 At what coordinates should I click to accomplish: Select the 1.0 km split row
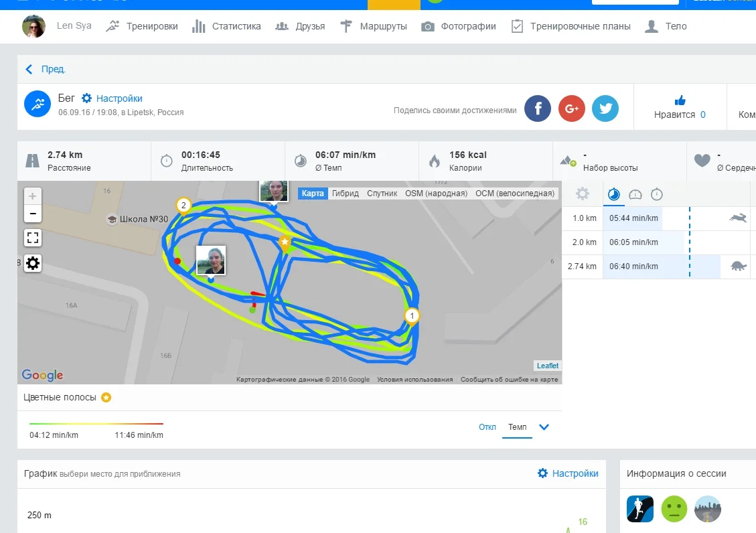[x=656, y=218]
